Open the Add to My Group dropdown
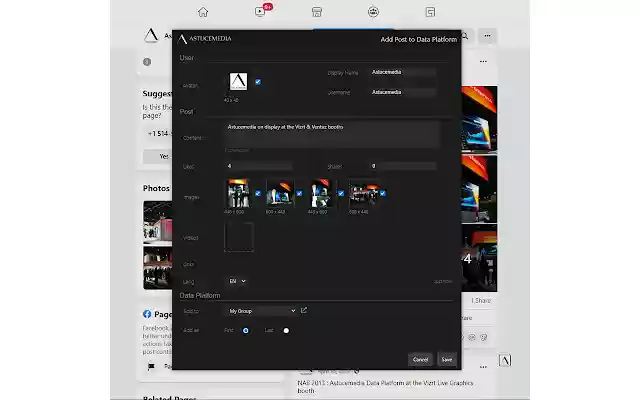 262,311
